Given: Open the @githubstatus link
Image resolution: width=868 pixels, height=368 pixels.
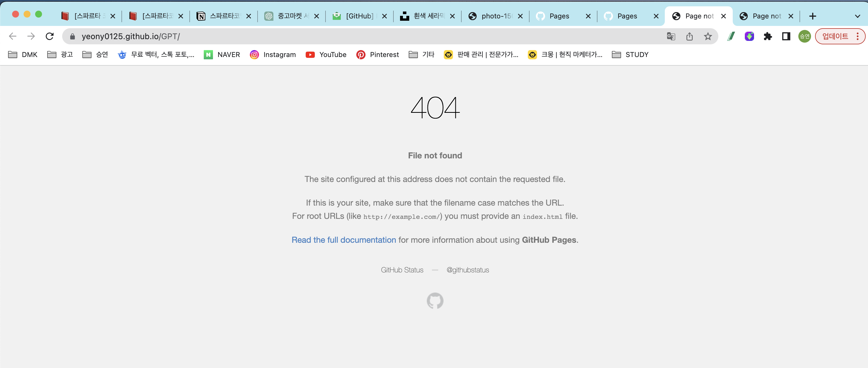Looking at the screenshot, I should pos(468,270).
